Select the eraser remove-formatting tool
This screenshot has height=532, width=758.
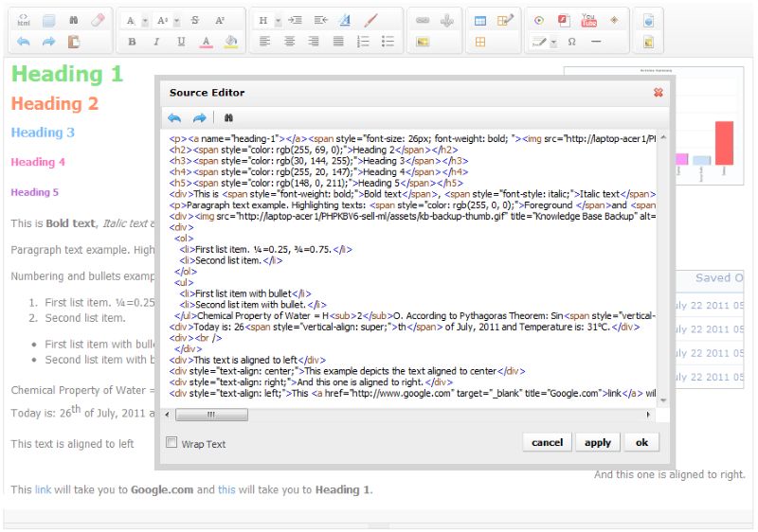click(x=98, y=20)
